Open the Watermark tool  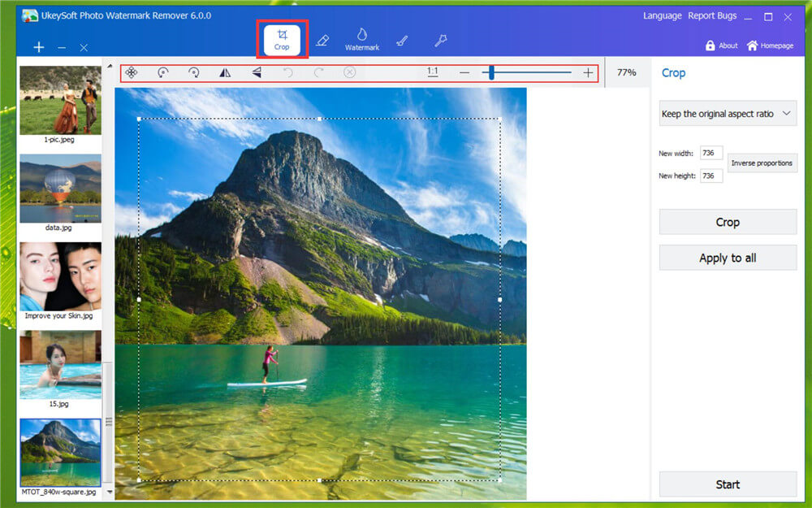click(361, 39)
